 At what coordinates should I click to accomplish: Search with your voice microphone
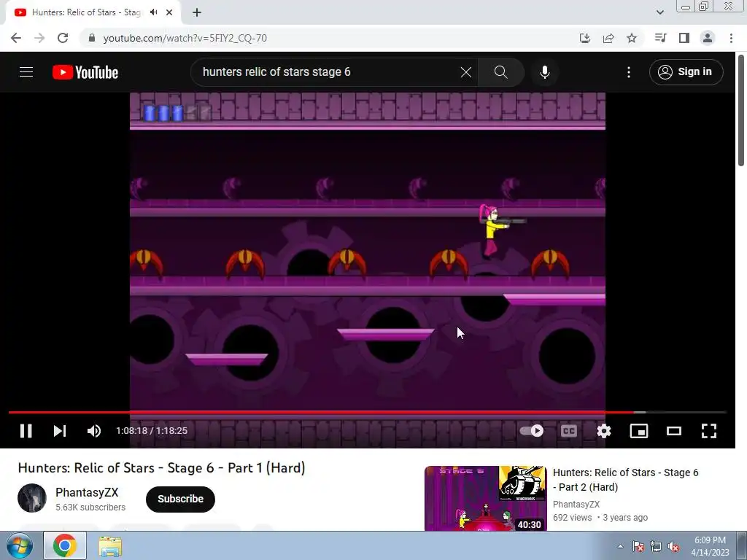coord(544,72)
